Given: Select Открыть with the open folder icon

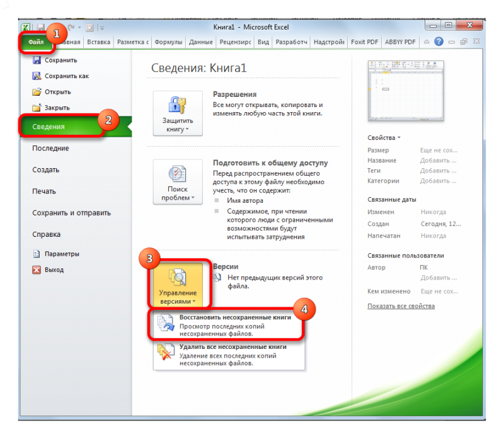Looking at the screenshot, I should pos(52,92).
